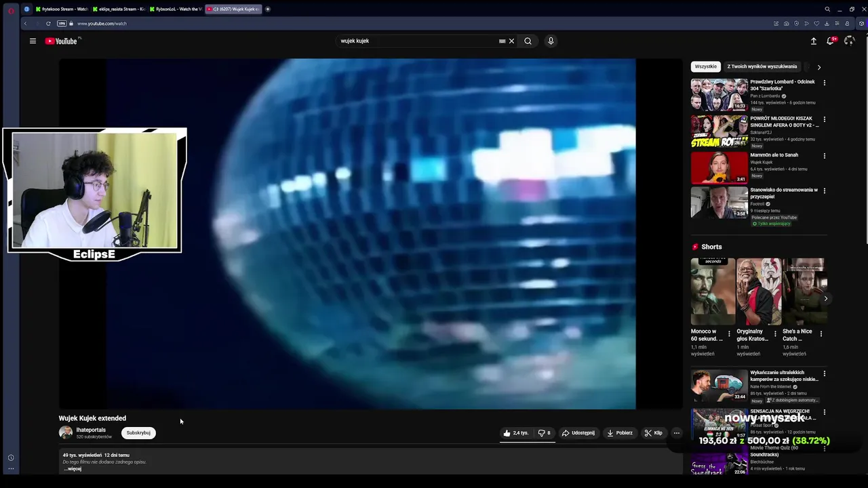Viewport: 868px width, 488px height.
Task: Click the Shorts section heading
Action: point(711,247)
